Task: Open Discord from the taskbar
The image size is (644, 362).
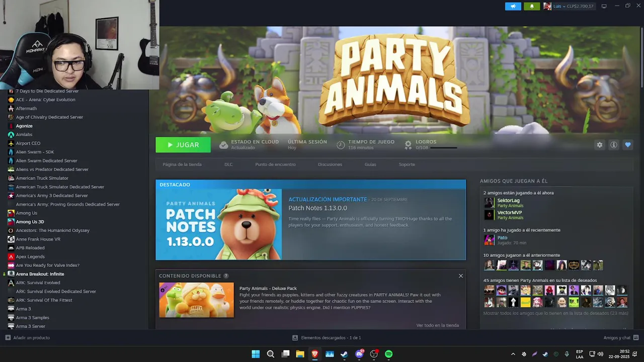Action: 359,354
